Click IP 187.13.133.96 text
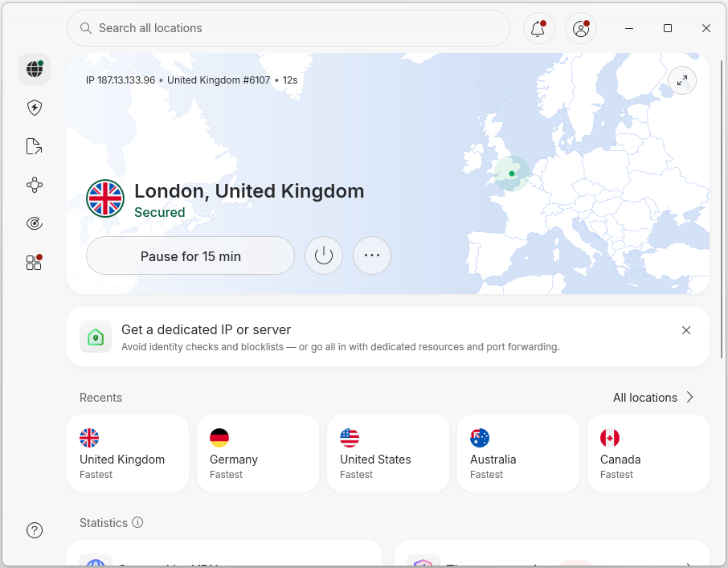The height and width of the screenshot is (568, 728). [121, 80]
